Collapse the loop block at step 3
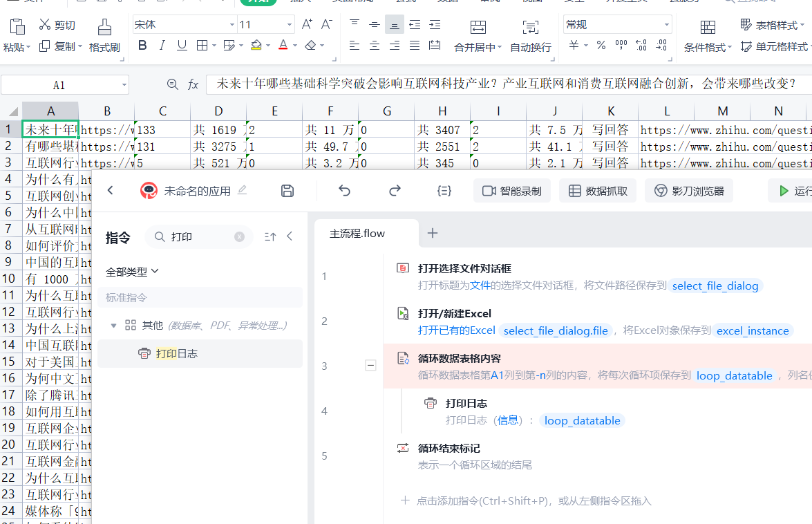This screenshot has height=524, width=812. (x=371, y=366)
